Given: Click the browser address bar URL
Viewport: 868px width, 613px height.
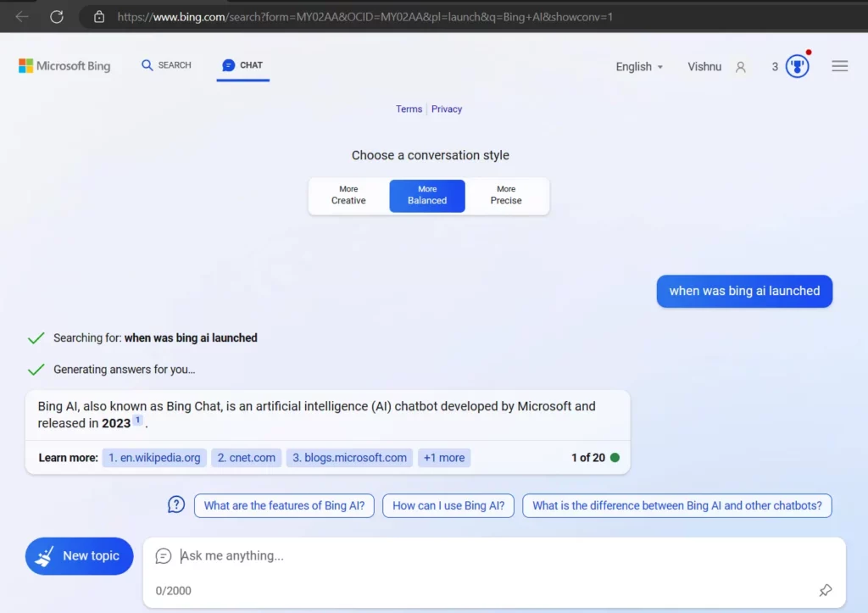Looking at the screenshot, I should click(x=364, y=17).
